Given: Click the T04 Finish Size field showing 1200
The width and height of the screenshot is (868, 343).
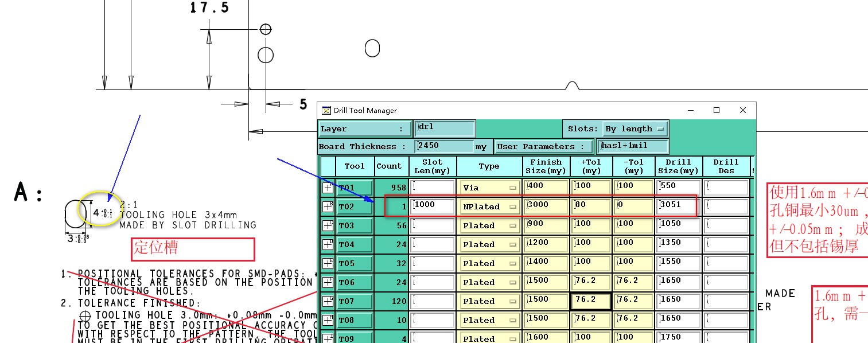Looking at the screenshot, I should (x=547, y=244).
